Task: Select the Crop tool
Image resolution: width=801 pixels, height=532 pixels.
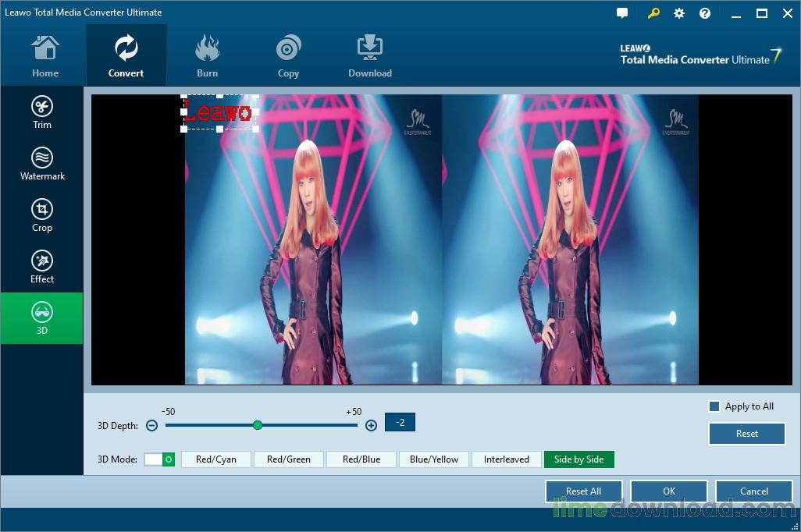Action: [x=42, y=215]
